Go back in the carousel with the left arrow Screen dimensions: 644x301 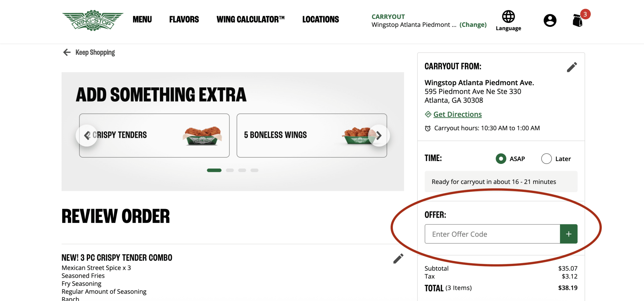[87, 135]
